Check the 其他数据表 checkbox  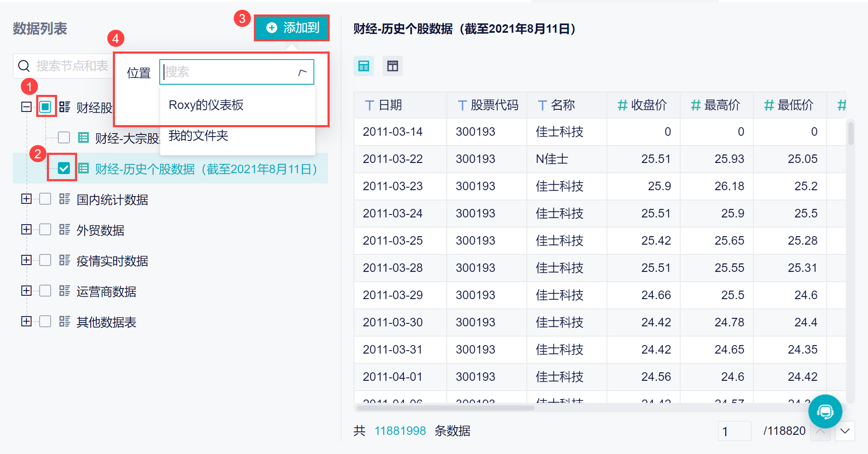point(45,321)
